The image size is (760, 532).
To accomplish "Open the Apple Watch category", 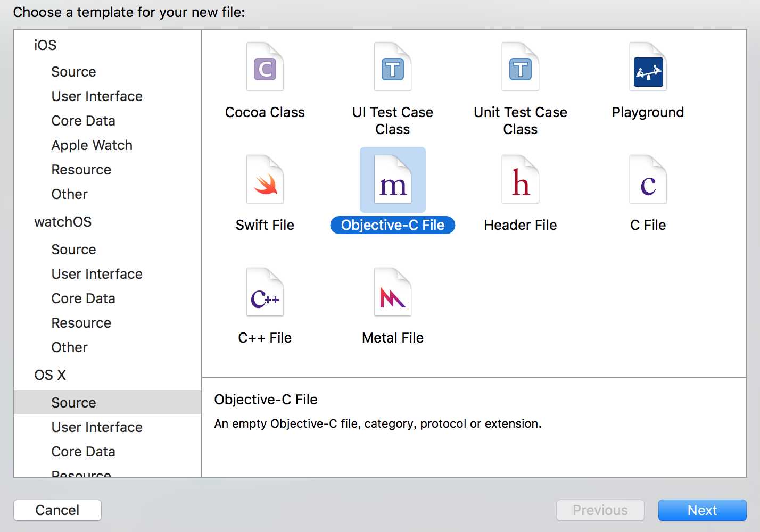I will pyautogui.click(x=92, y=145).
